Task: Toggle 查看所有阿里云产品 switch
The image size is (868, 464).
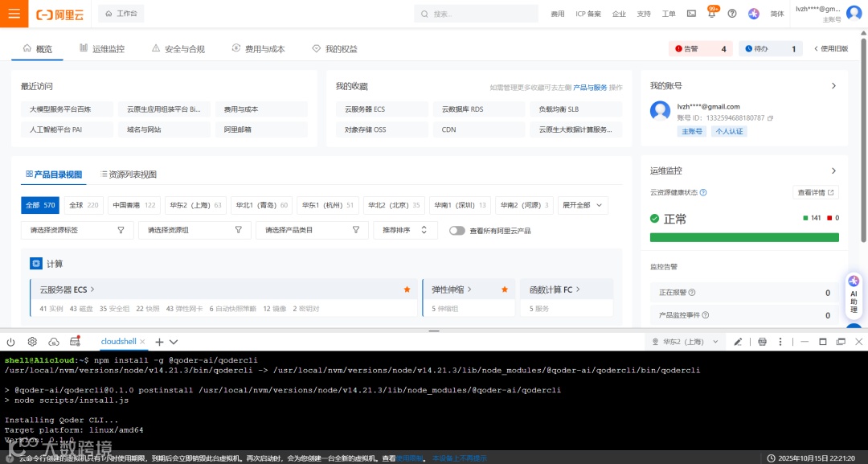Action: point(457,230)
